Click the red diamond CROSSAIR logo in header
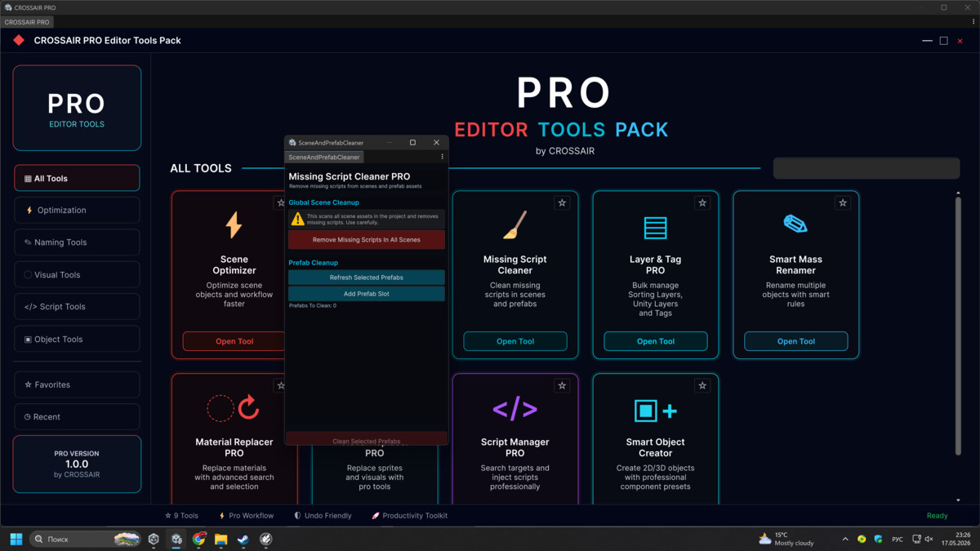The height and width of the screenshot is (551, 980). tap(19, 40)
